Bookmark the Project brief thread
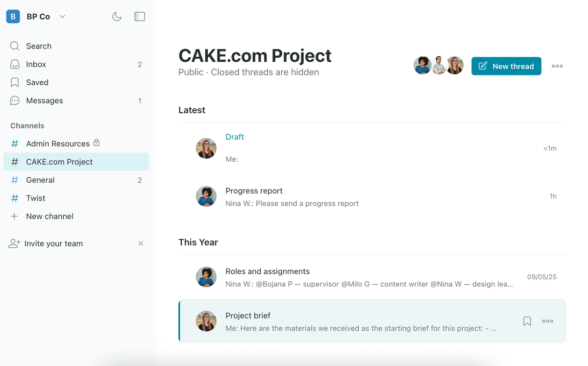The width and height of the screenshot is (588, 366). pyautogui.click(x=527, y=321)
